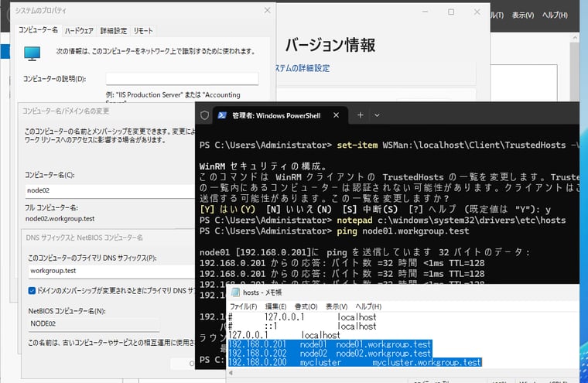Click the shield icon in the terminal title bar
Viewport: 588px width, 383px height.
tap(204, 115)
